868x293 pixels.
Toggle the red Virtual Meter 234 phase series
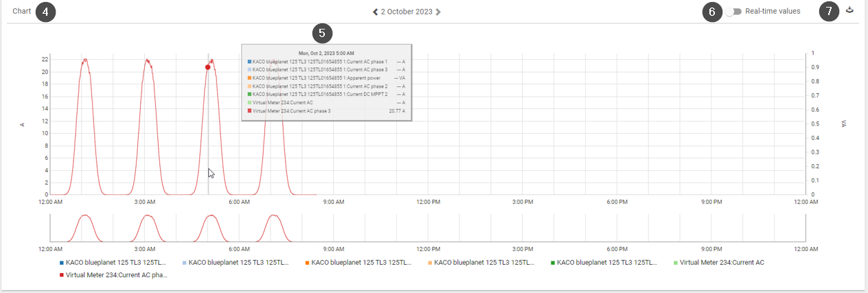click(116, 274)
